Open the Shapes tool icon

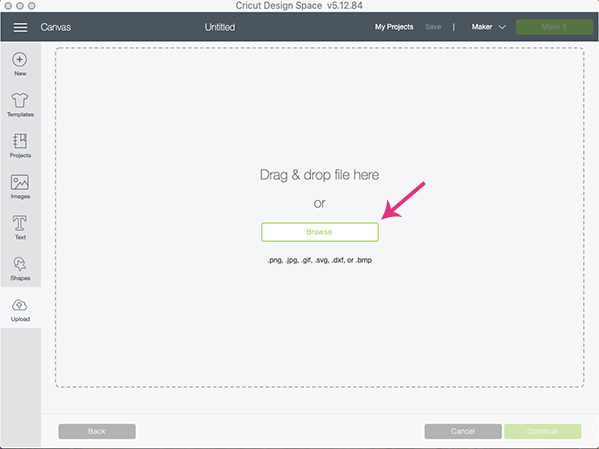20,264
